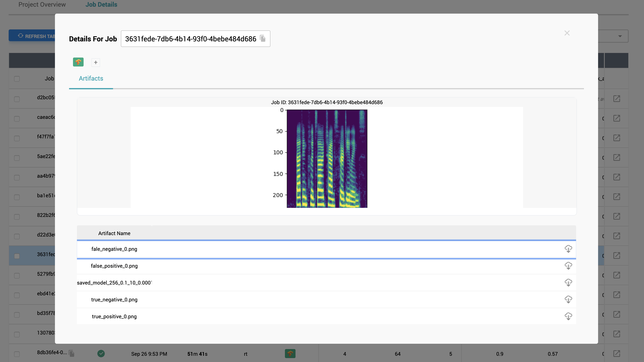The height and width of the screenshot is (362, 644).
Task: Select the checkbox for job 8db36fe4
Action: pos(17,354)
